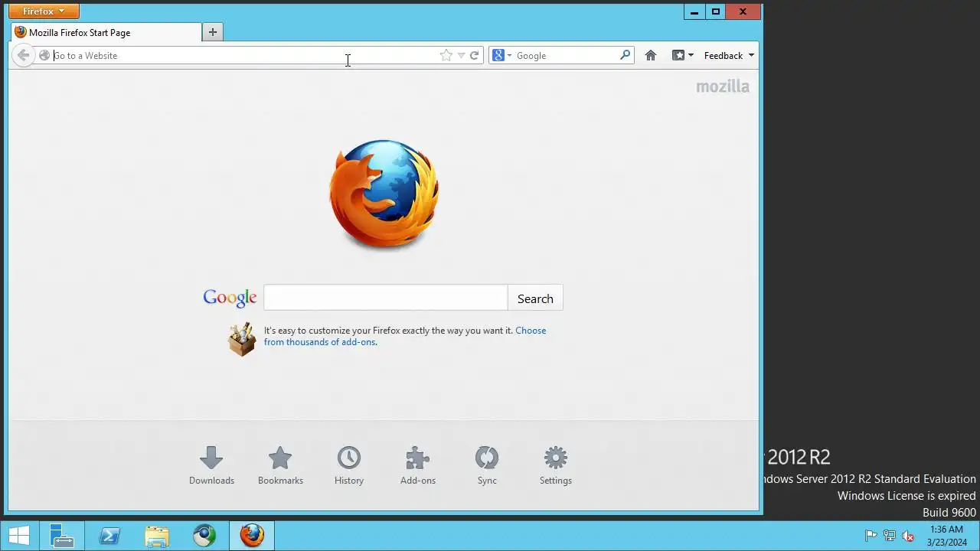Open Server Manager from the taskbar

click(61, 536)
